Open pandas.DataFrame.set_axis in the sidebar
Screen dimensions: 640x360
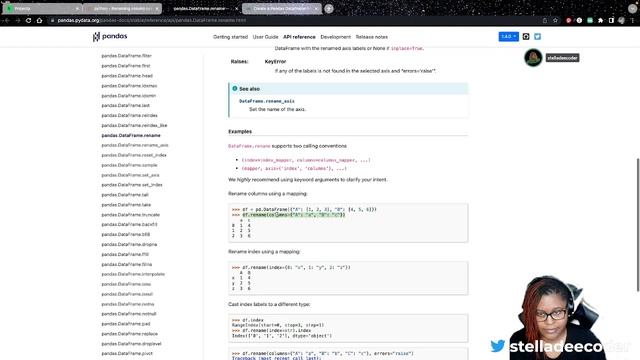coord(130,175)
